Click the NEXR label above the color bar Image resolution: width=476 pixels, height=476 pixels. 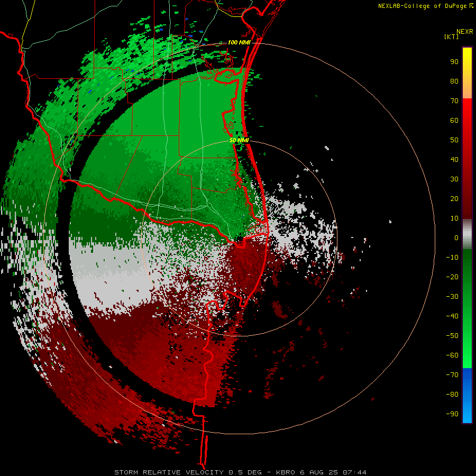(465, 32)
